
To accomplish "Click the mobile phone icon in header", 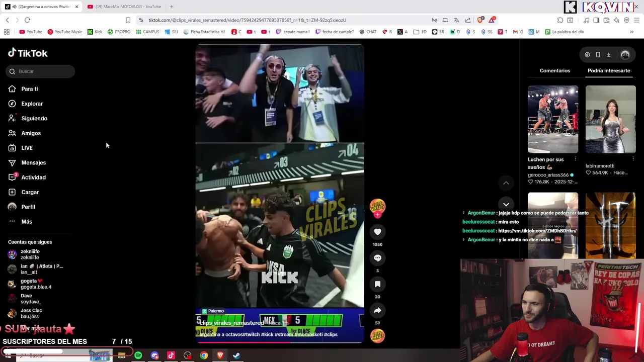I will coord(598,55).
